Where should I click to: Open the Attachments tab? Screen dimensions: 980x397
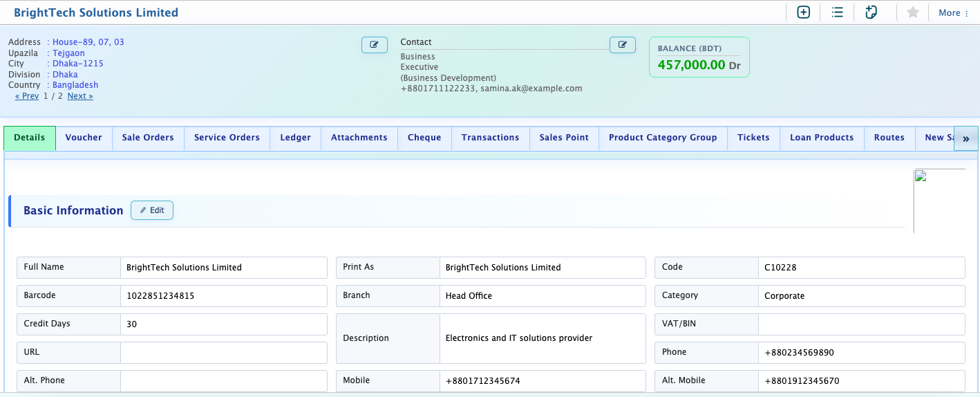pyautogui.click(x=359, y=138)
